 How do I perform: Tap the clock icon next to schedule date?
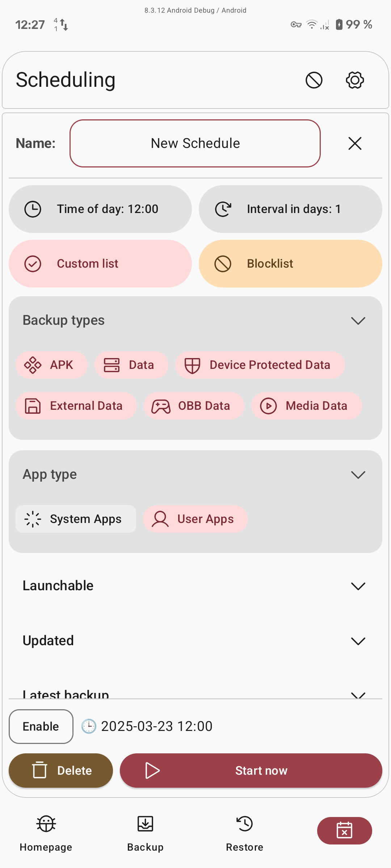coord(89,726)
